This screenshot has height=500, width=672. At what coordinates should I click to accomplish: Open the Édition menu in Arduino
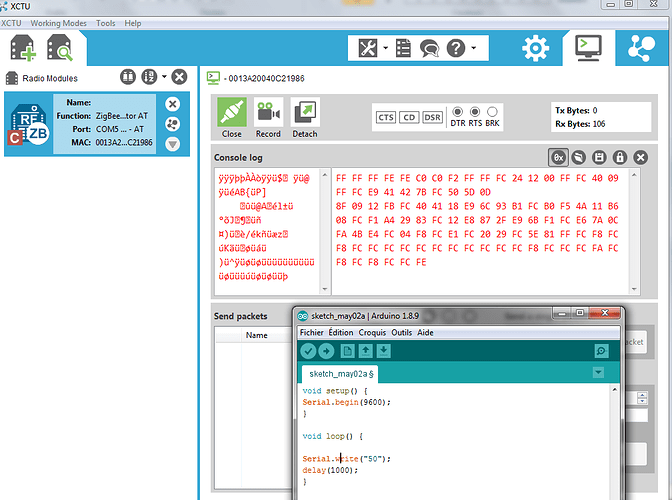click(x=341, y=332)
